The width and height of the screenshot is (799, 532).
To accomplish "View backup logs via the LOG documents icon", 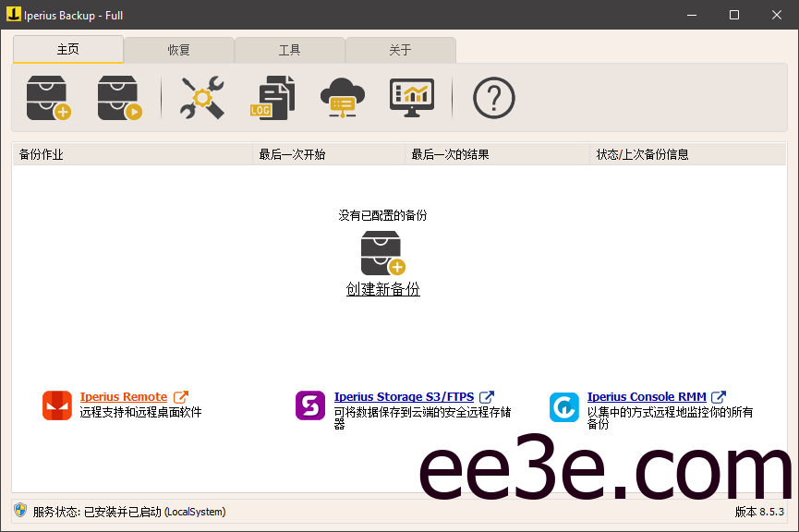I will (272, 97).
